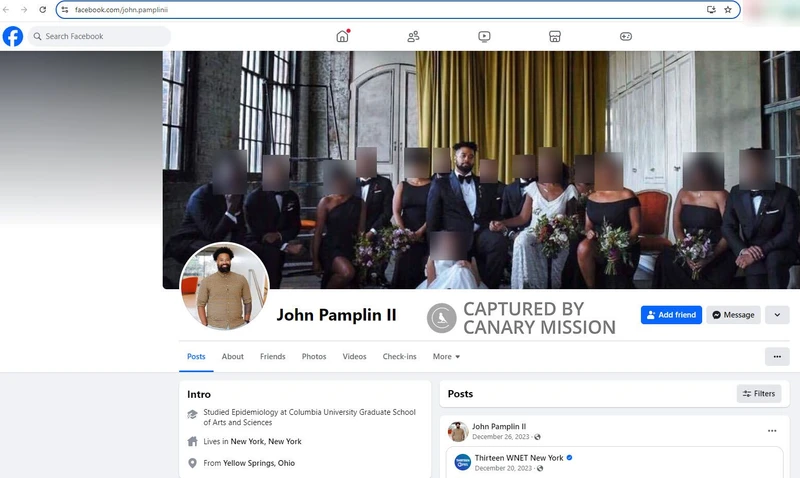The height and width of the screenshot is (478, 800).
Task: Open the three-dots menu beside profile tabs
Action: coord(777,357)
